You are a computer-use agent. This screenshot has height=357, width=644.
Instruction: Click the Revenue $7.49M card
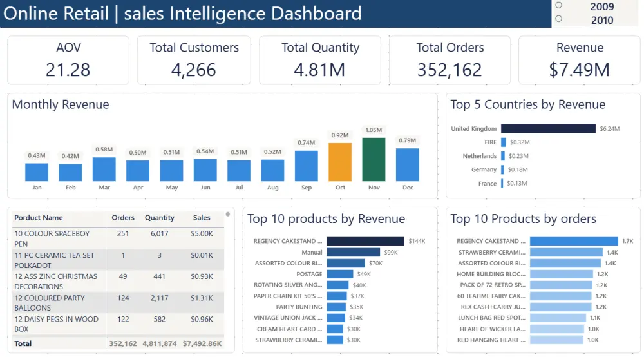point(580,61)
